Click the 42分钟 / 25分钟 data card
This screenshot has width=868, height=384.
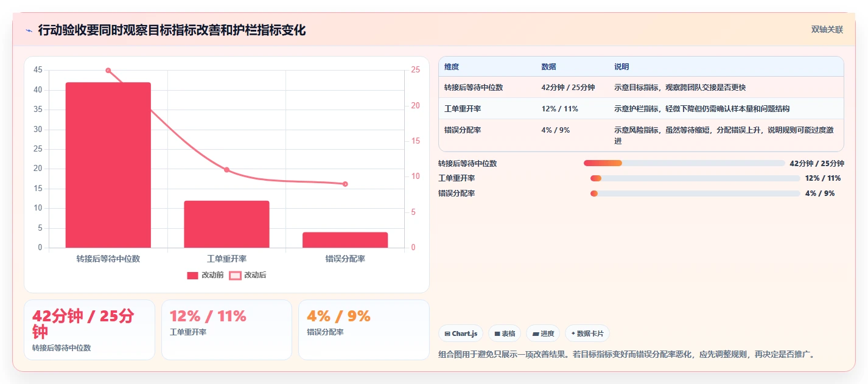pyautogui.click(x=89, y=330)
